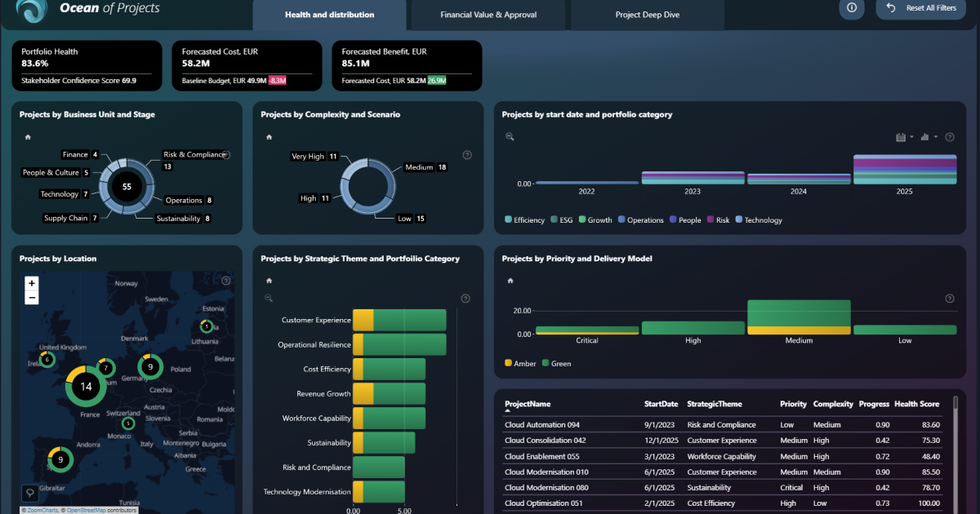Click the Portfolio Health card
The width and height of the screenshot is (980, 514).
click(86, 66)
